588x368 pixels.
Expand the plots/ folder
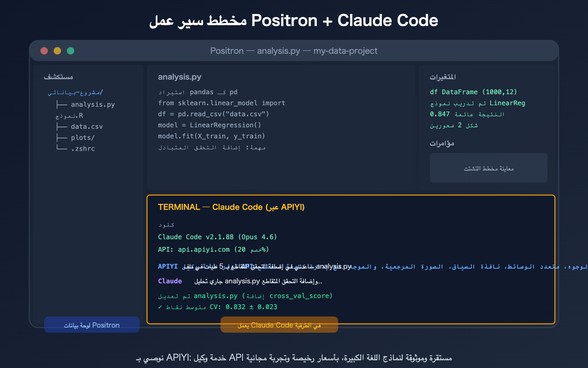[x=82, y=137]
